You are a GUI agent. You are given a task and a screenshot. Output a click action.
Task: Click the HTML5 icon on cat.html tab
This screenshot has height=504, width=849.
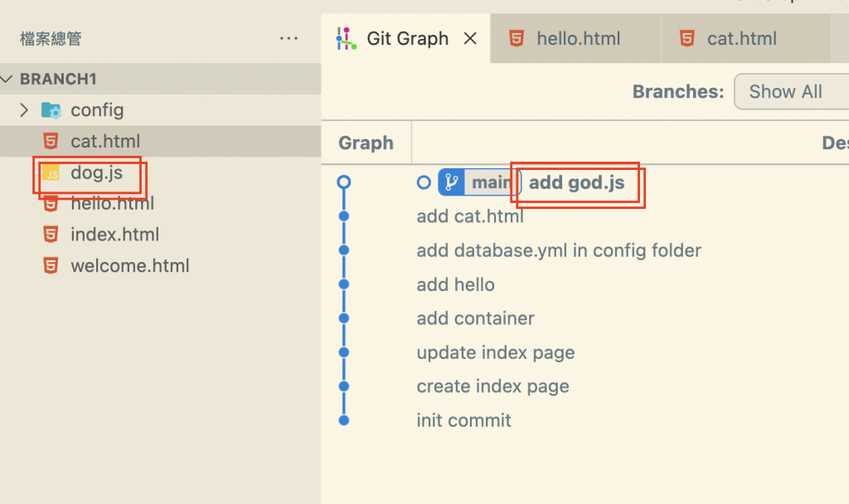click(686, 38)
